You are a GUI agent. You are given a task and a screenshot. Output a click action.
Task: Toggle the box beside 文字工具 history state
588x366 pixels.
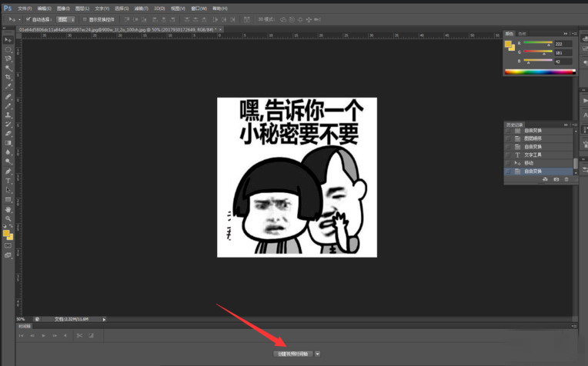click(x=508, y=155)
